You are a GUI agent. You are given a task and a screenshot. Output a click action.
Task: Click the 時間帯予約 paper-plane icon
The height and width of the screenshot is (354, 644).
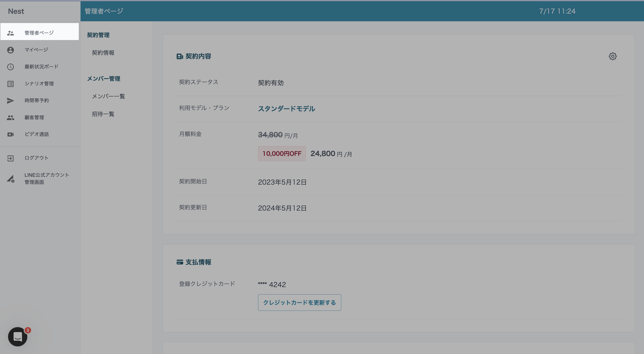[11, 100]
